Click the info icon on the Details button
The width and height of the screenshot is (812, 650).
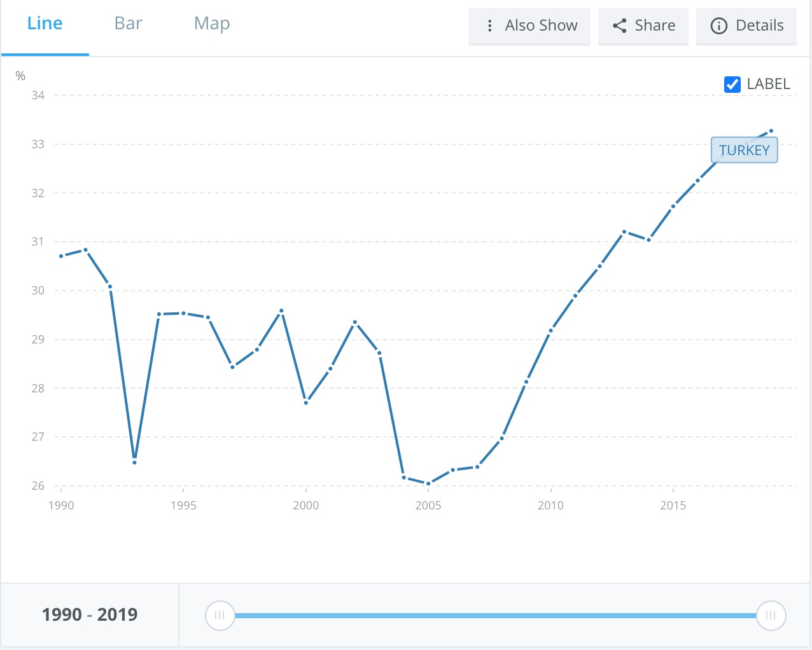718,25
